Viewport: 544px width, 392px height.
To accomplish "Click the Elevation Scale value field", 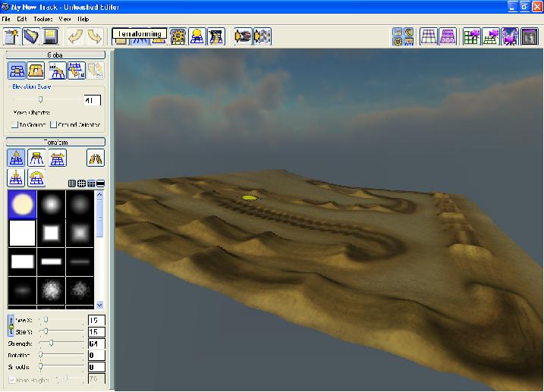I will point(93,99).
